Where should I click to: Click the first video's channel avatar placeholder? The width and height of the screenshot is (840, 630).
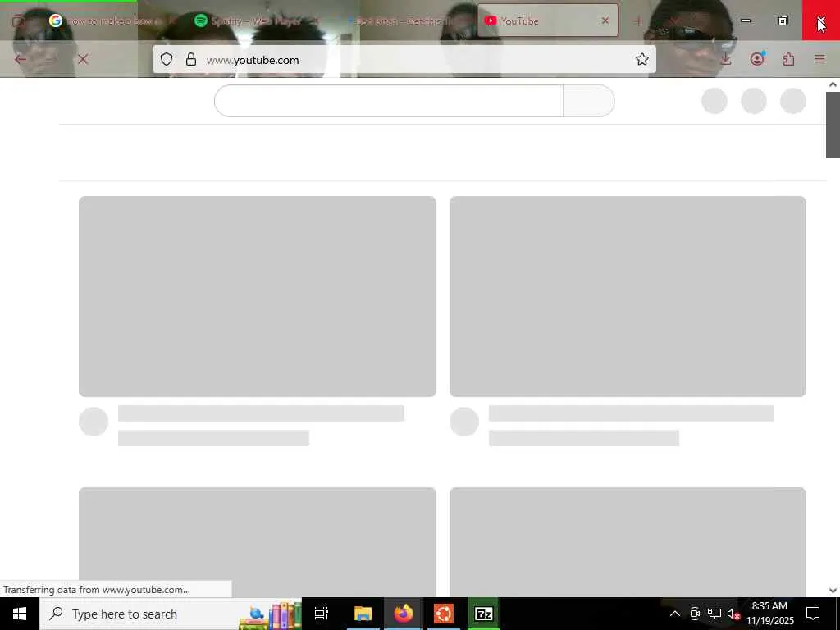[94, 422]
